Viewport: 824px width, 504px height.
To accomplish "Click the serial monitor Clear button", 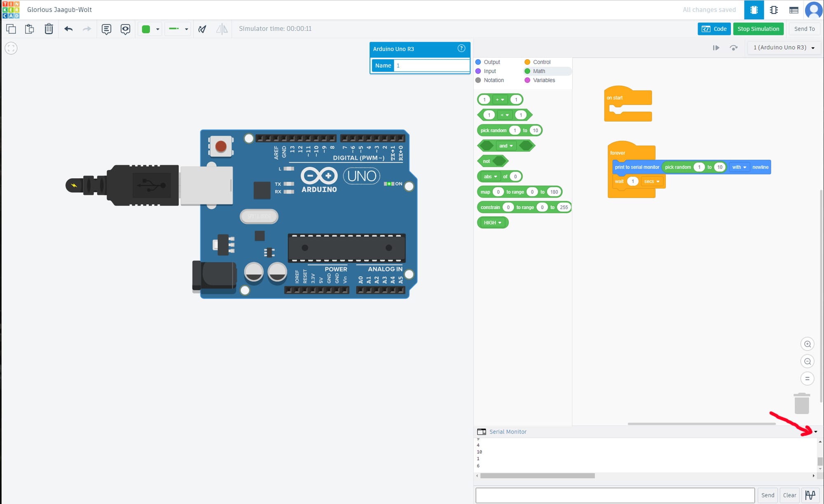I will (x=789, y=495).
